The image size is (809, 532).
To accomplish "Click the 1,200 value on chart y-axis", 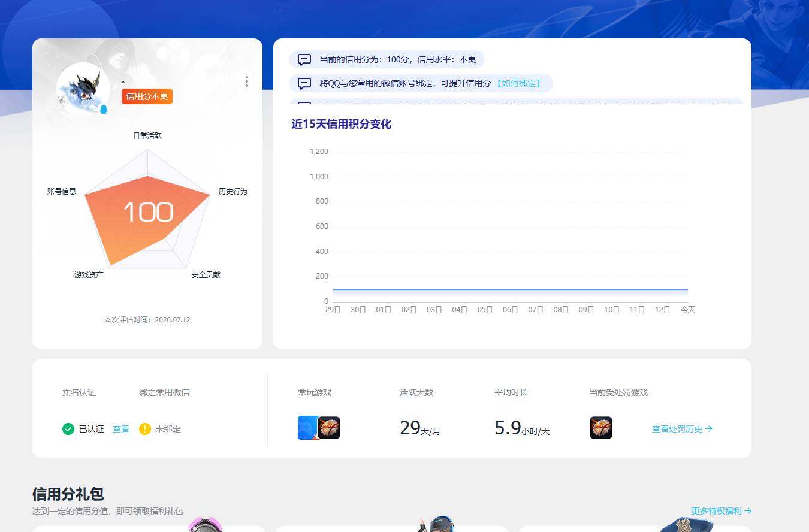I will (x=319, y=152).
